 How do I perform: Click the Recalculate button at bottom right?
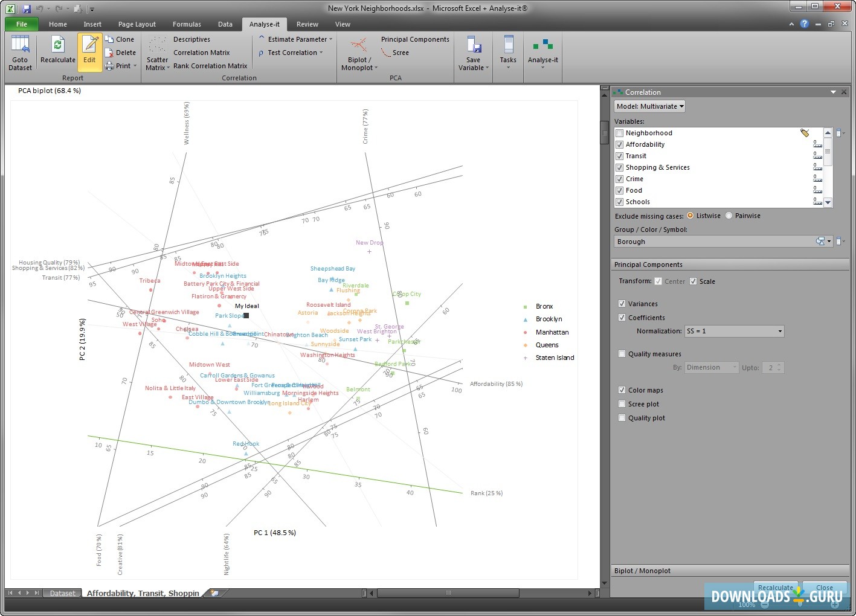pyautogui.click(x=775, y=587)
